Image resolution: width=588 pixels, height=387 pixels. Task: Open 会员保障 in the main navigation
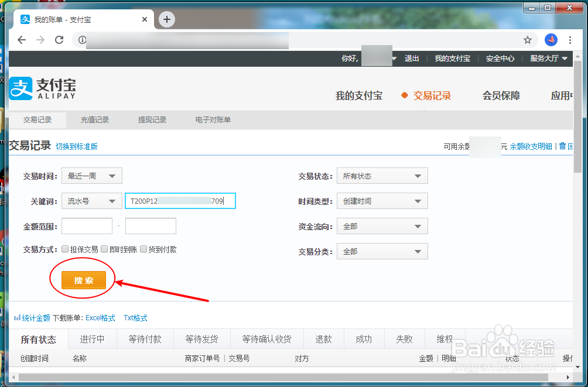tap(501, 95)
